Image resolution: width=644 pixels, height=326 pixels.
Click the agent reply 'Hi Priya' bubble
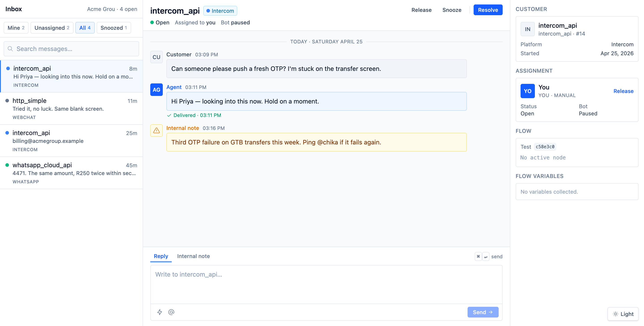point(316,101)
